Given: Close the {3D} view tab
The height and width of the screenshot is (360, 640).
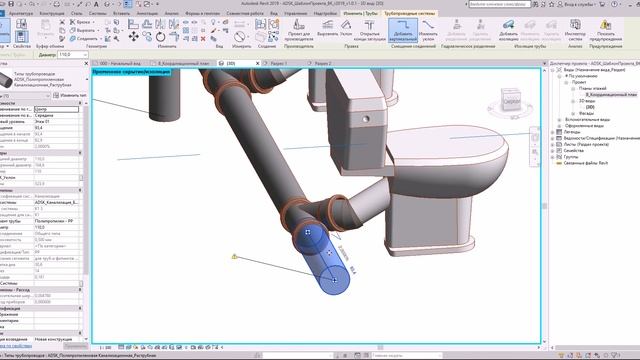Looking at the screenshot, I should tap(258, 63).
